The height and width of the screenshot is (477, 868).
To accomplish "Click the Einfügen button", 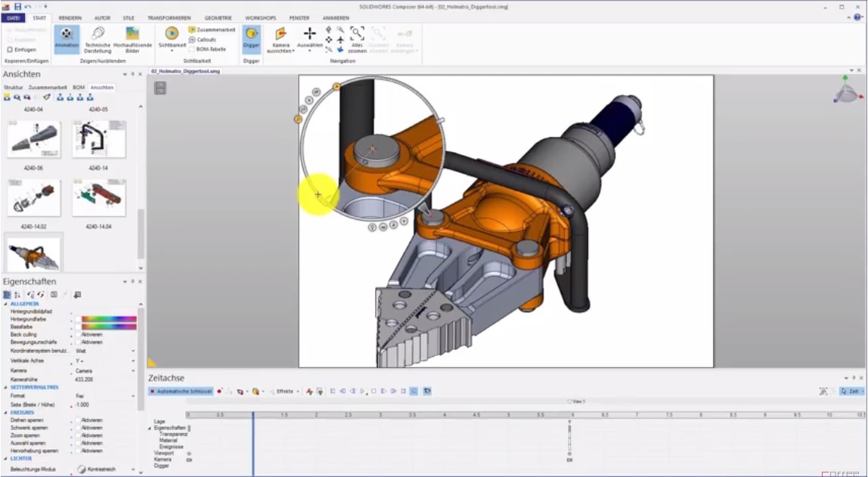I will click(x=21, y=49).
